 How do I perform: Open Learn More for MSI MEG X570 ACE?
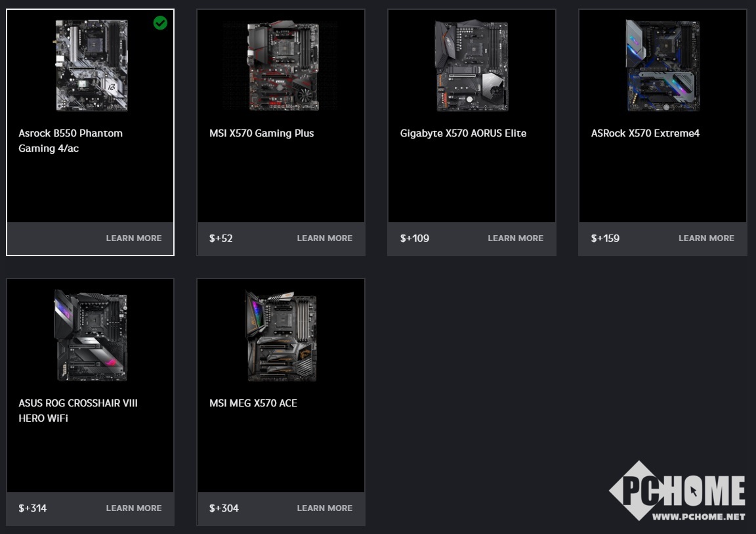pos(324,508)
